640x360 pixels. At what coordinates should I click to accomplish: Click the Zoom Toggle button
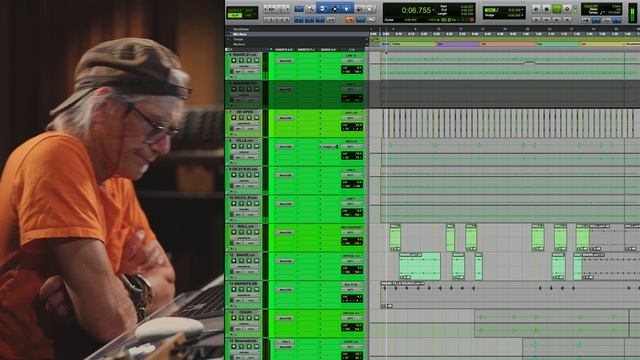[x=299, y=9]
